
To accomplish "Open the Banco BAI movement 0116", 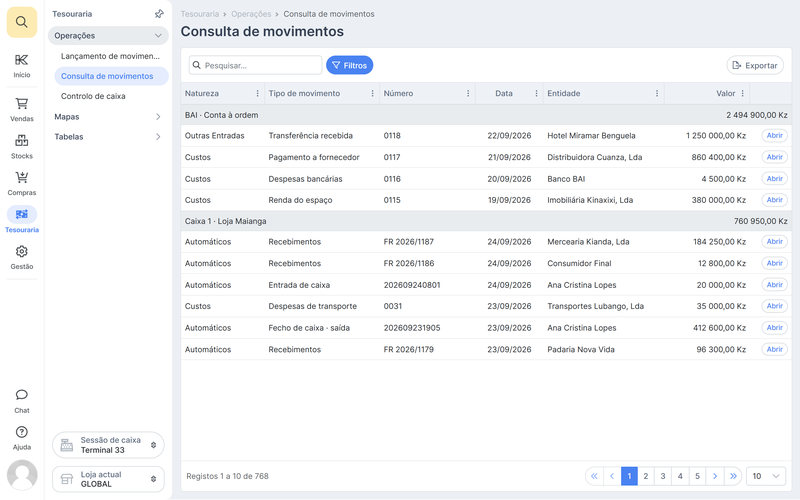I will [x=774, y=179].
